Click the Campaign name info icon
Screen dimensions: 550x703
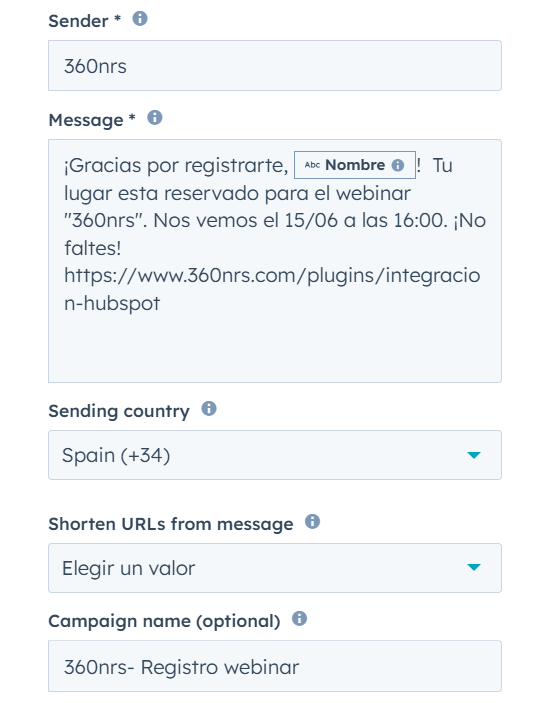point(299,619)
